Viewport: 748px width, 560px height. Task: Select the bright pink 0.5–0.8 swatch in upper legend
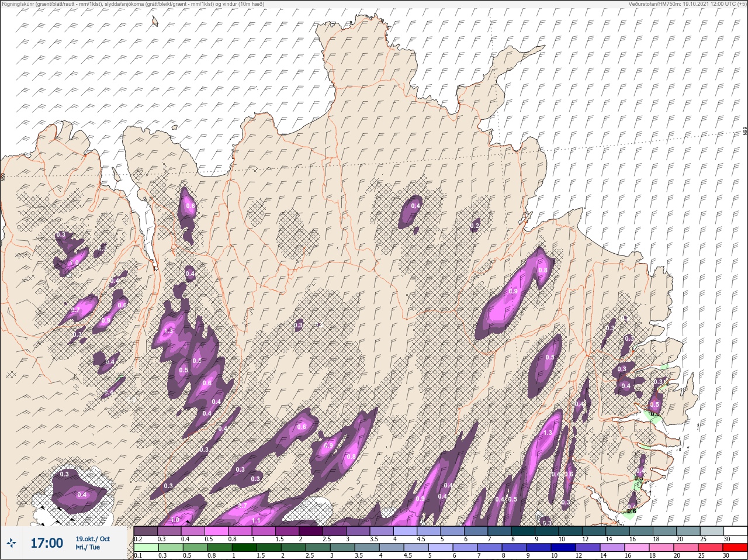(x=217, y=531)
